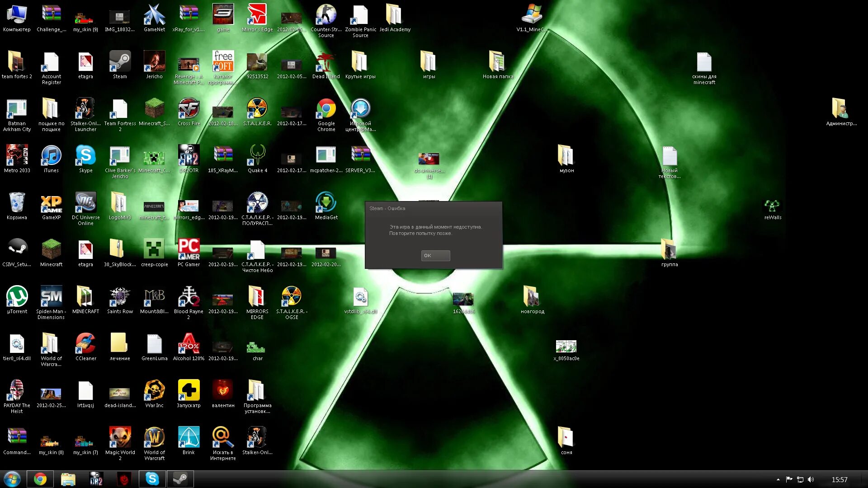Click the Windows Start button
This screenshot has width=868, height=488.
(12, 479)
